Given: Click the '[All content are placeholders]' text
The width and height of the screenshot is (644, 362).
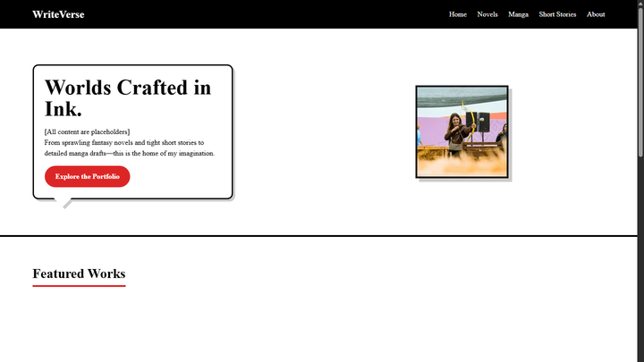Looking at the screenshot, I should pos(87,131).
